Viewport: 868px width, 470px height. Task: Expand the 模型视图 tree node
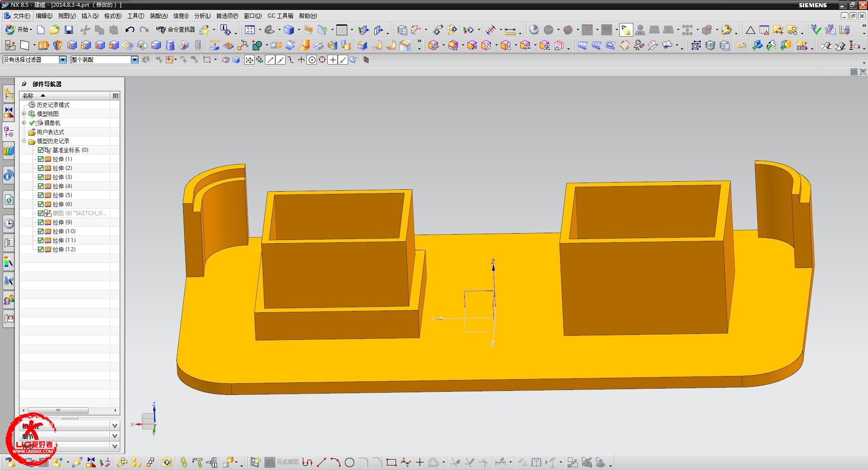click(24, 114)
